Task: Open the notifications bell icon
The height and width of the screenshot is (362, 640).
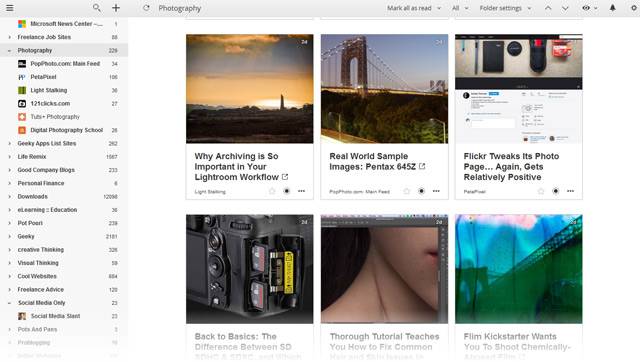Action: [612, 8]
